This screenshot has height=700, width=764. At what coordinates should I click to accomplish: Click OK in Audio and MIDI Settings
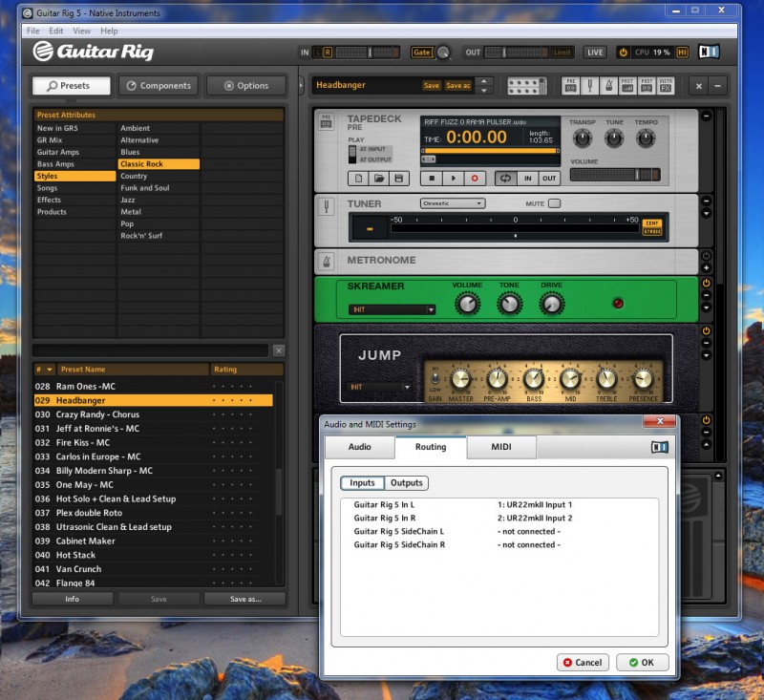point(642,663)
